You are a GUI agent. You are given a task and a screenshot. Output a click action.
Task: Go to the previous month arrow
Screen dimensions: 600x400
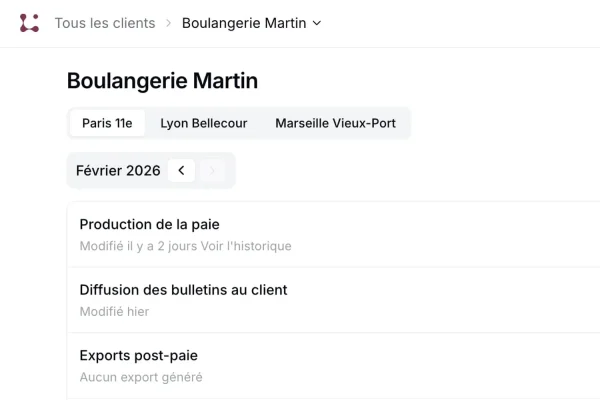[x=181, y=171]
